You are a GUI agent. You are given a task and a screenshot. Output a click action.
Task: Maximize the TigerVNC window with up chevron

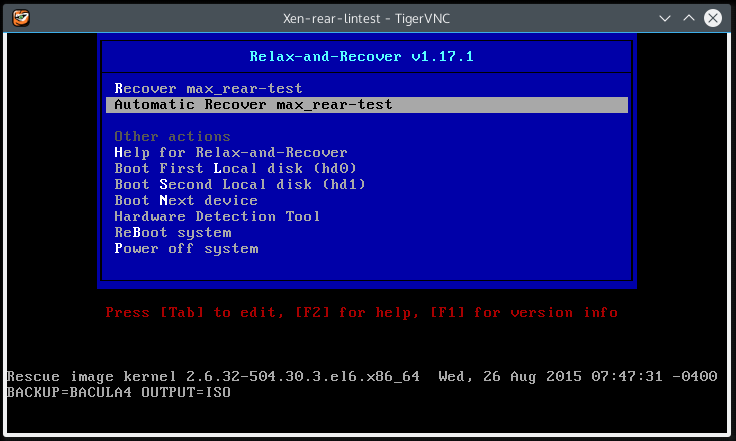tap(689, 18)
